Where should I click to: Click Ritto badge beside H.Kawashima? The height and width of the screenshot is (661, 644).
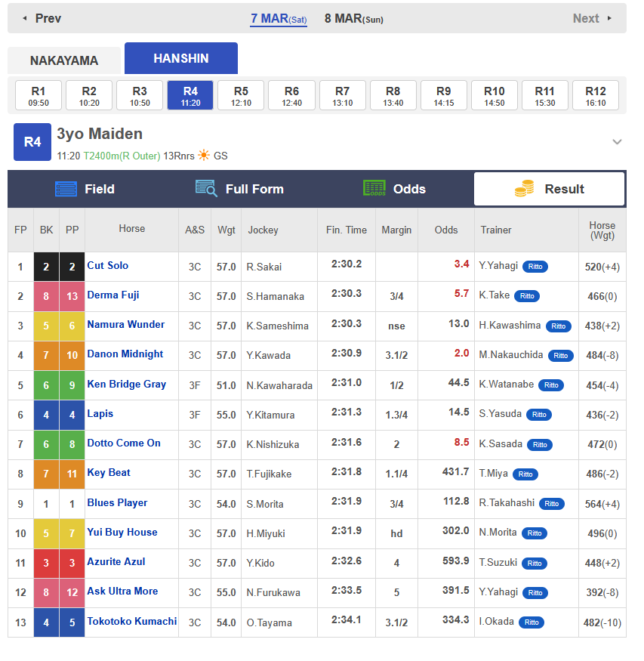click(559, 326)
